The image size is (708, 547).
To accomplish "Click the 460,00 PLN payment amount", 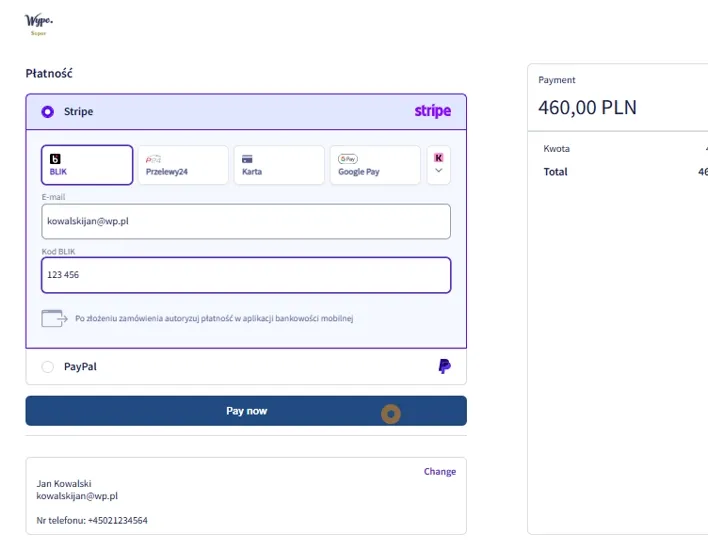I will point(587,107).
